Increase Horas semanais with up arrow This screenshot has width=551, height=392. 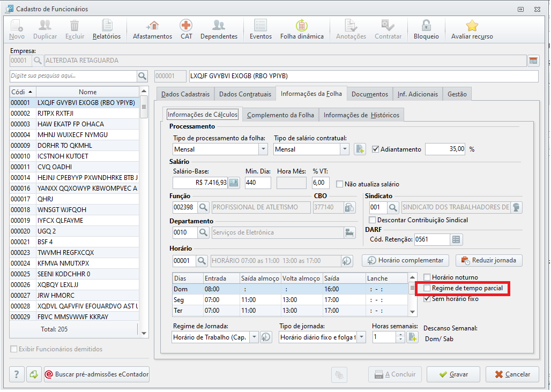click(400, 335)
